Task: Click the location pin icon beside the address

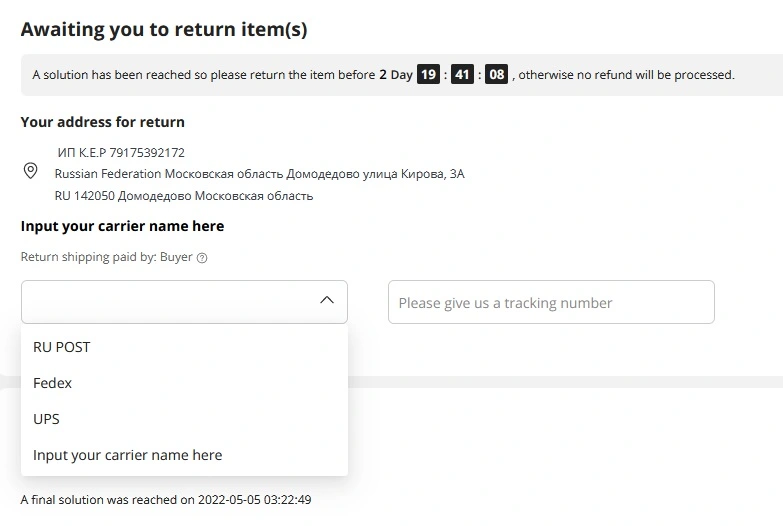Action: (30, 171)
